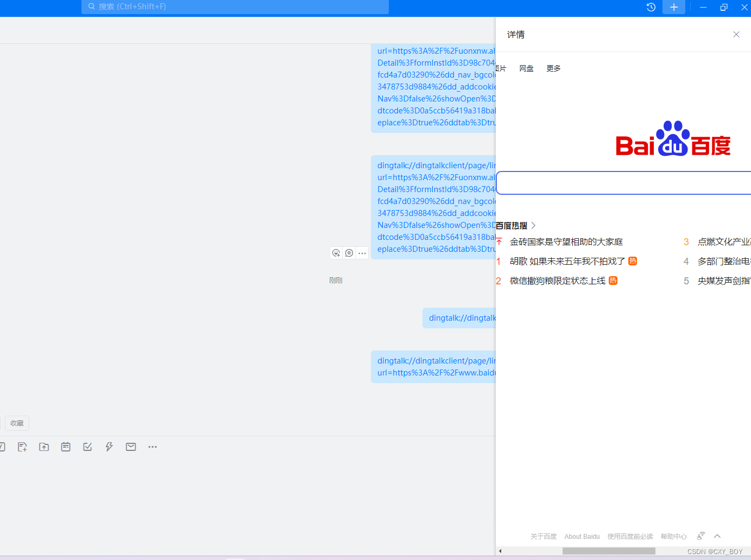Click the 刚刚 timestamp text
The height and width of the screenshot is (560, 751).
tap(336, 281)
